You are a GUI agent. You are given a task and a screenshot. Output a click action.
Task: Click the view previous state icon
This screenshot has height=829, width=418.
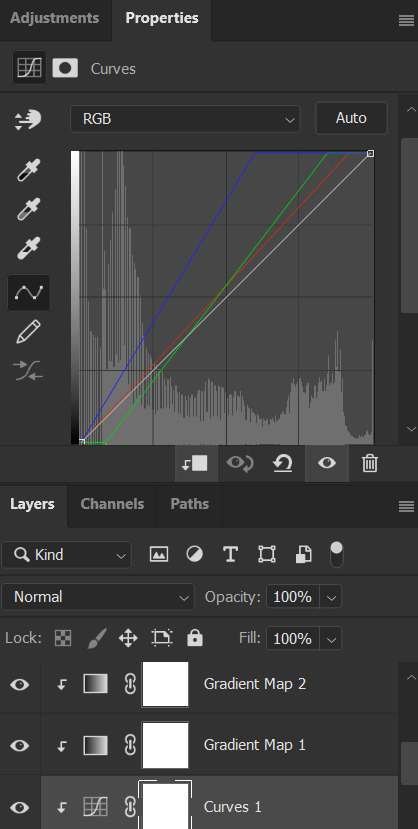coord(240,464)
